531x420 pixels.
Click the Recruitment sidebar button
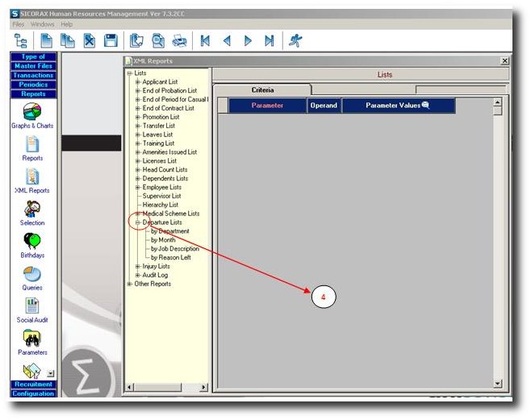click(32, 385)
